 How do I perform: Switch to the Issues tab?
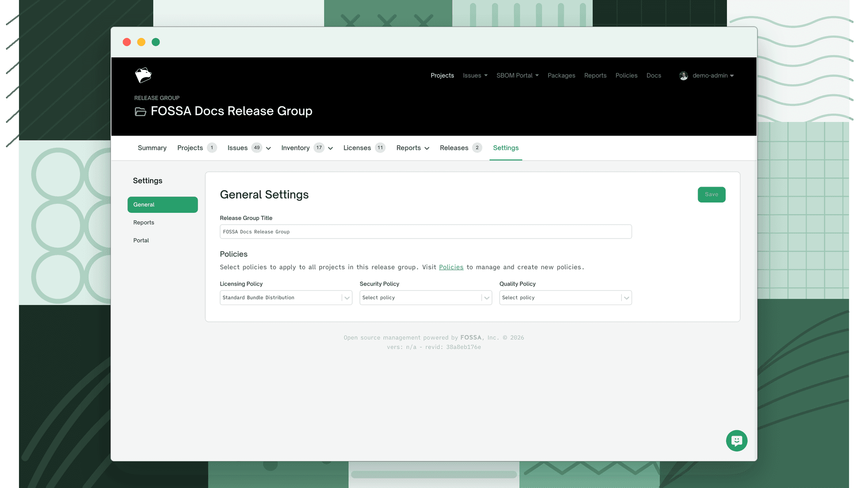(x=237, y=148)
